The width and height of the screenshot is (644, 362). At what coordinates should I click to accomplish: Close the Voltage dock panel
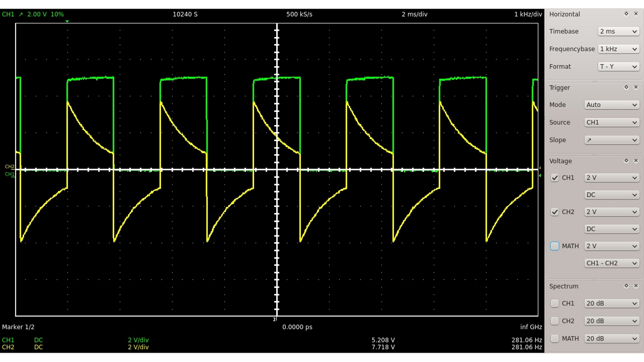[636, 161]
